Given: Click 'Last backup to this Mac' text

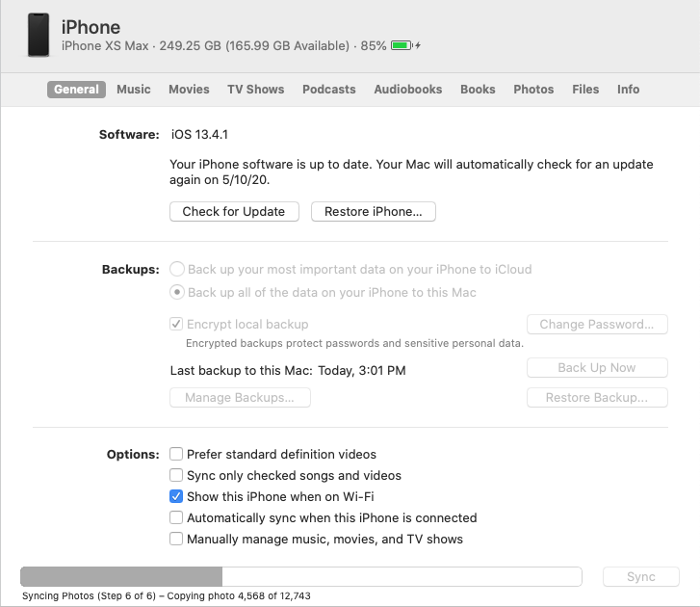Looking at the screenshot, I should point(288,371).
